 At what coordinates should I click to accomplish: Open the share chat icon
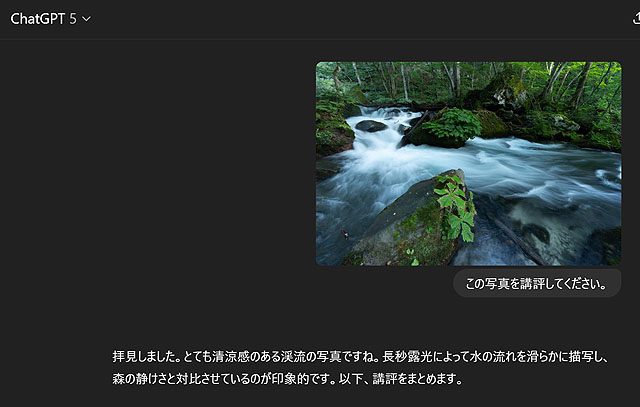click(636, 18)
